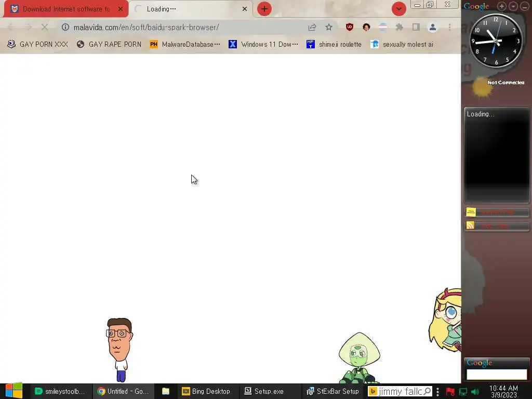Open the tab search dropdown arrow
532x399 pixels.
click(x=398, y=9)
